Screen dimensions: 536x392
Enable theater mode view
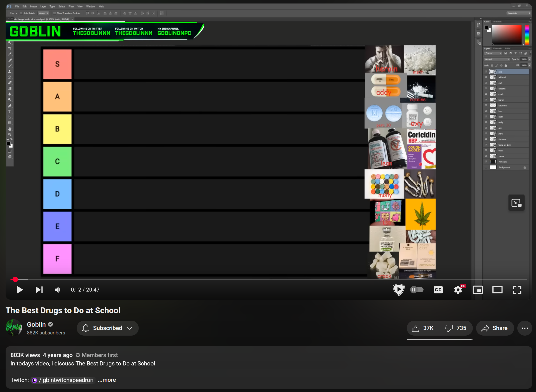(497, 290)
